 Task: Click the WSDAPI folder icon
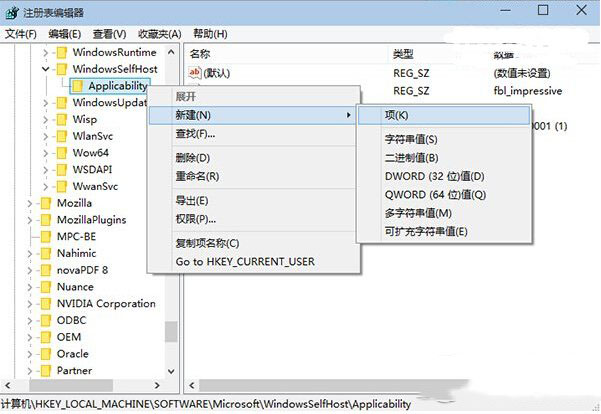(61, 170)
